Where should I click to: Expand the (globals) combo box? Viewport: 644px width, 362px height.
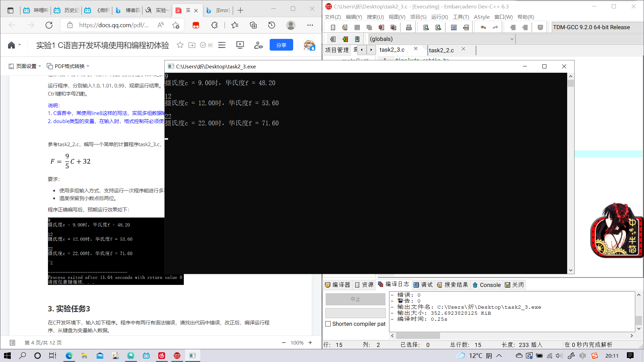pos(512,39)
